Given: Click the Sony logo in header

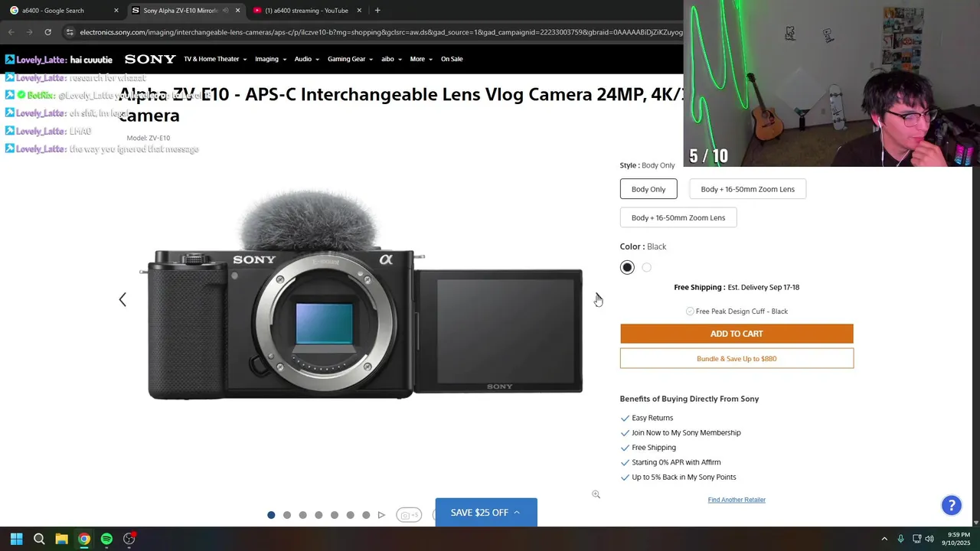Looking at the screenshot, I should 150,59.
